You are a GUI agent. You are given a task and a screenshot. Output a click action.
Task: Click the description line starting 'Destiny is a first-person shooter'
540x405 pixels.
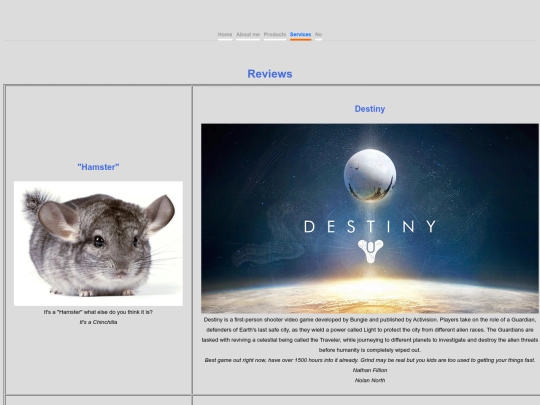coord(370,320)
